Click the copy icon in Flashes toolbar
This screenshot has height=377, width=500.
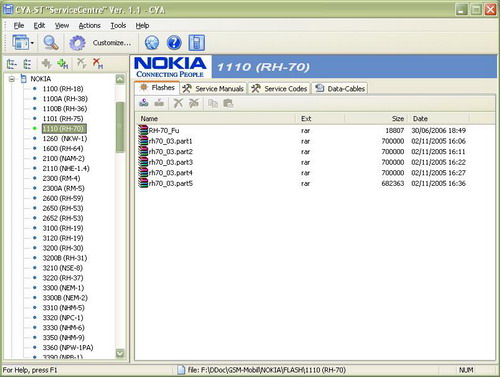tap(213, 103)
